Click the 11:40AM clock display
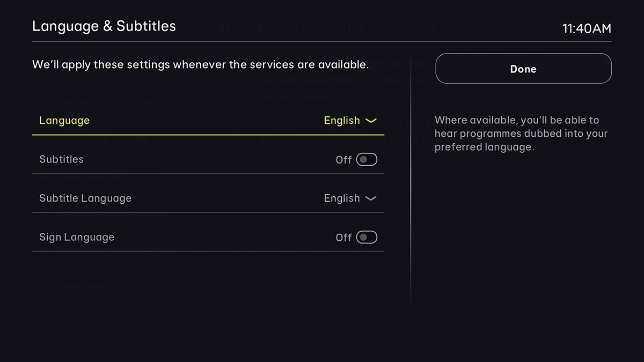 (x=587, y=29)
